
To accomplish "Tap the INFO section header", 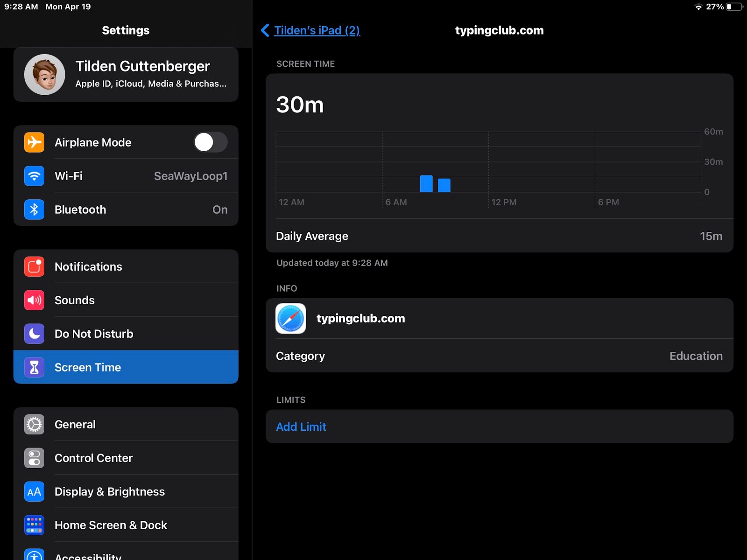I will point(287,288).
